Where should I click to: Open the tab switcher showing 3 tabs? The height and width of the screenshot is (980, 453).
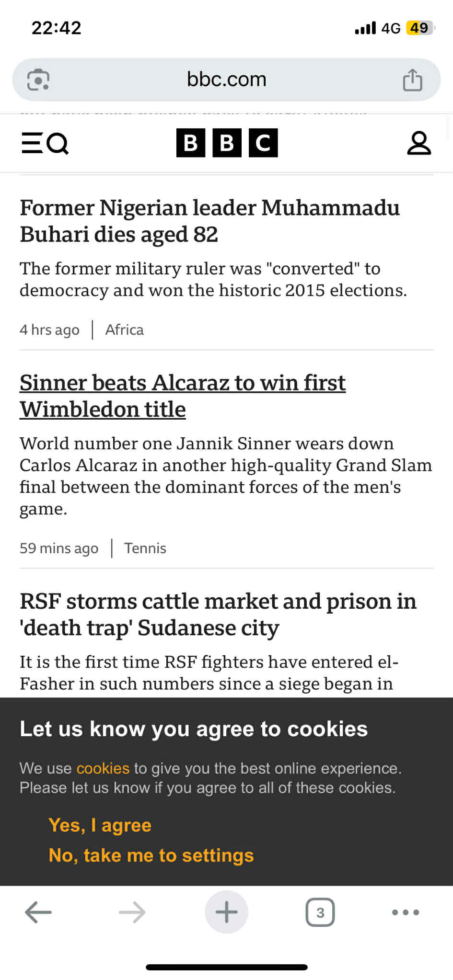(x=320, y=912)
